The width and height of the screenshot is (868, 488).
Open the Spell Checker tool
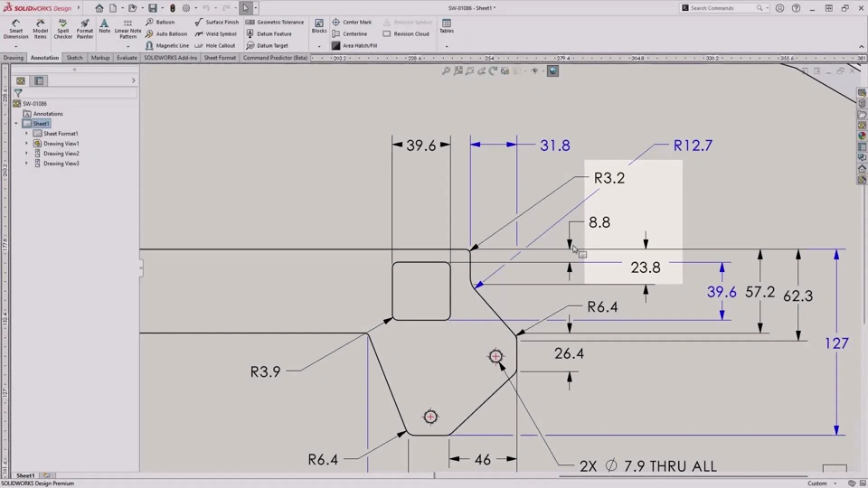(62, 28)
